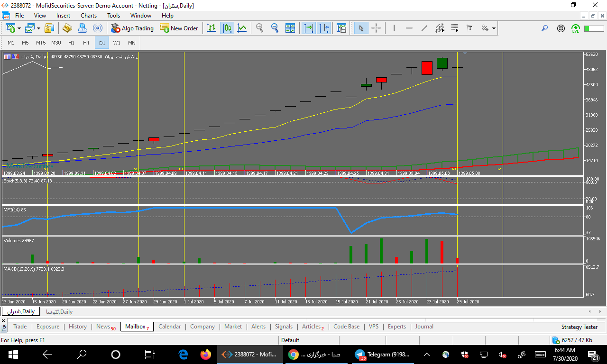
Task: Select the D1 timeframe button
Action: [x=102, y=43]
